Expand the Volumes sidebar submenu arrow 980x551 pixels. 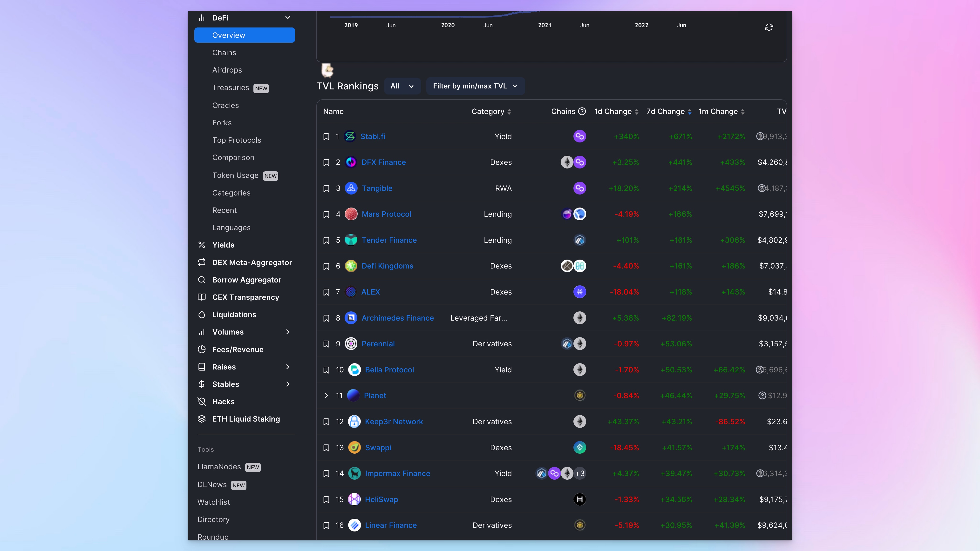pyautogui.click(x=288, y=332)
